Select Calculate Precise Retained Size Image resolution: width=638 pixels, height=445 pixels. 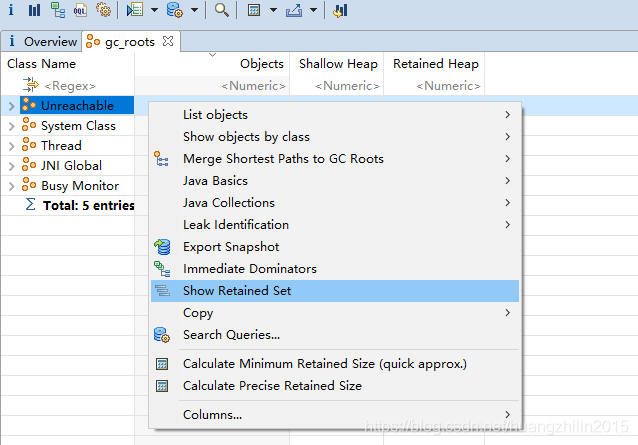pyautogui.click(x=272, y=386)
